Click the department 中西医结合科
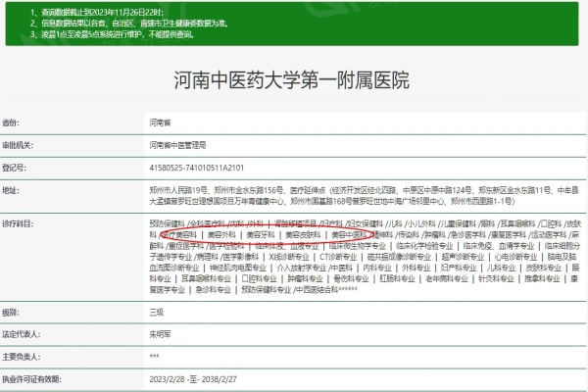Image resolution: width=588 pixels, height=392 pixels. pos(318,290)
